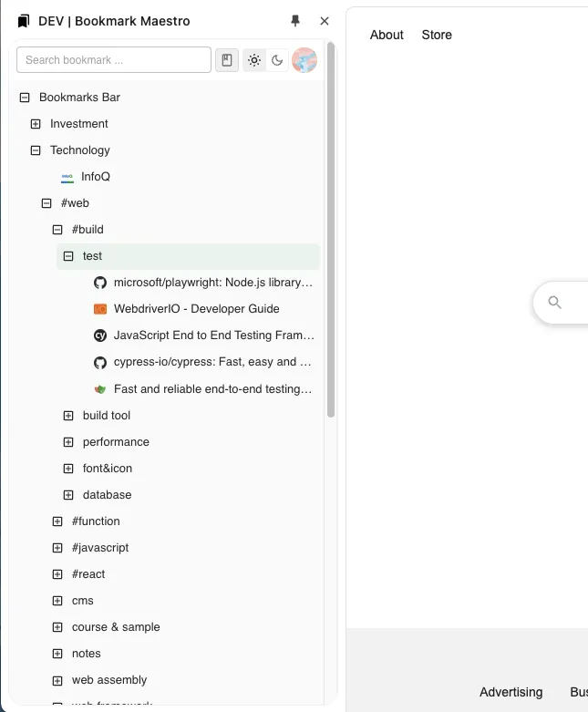Viewport: 588px width, 712px height.
Task: Select the #javascript folder label
Action: click(100, 548)
